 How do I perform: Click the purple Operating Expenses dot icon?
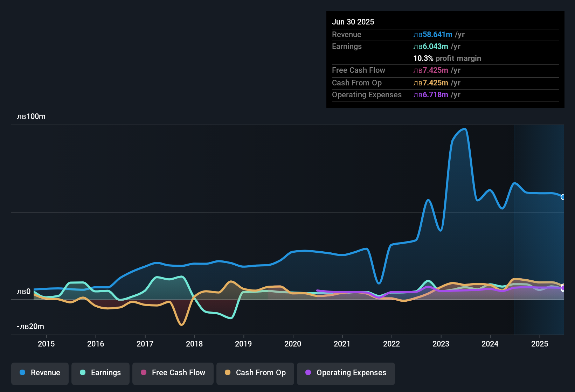(x=308, y=373)
